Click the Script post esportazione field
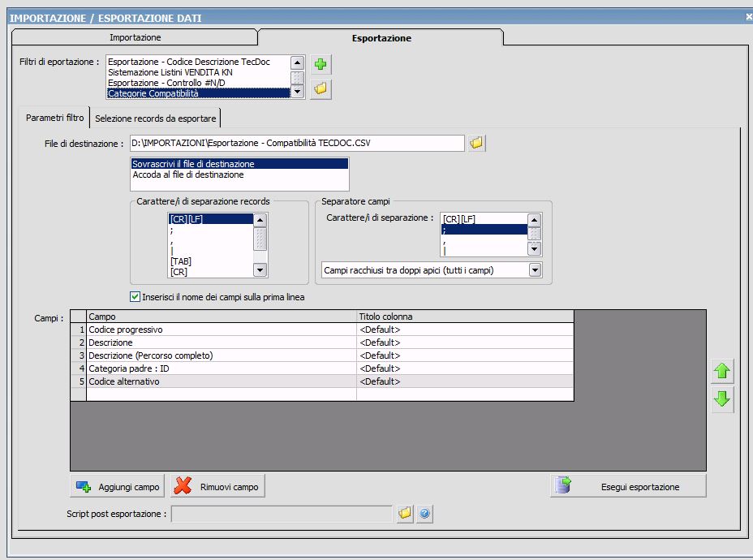753x560 pixels. 282,514
